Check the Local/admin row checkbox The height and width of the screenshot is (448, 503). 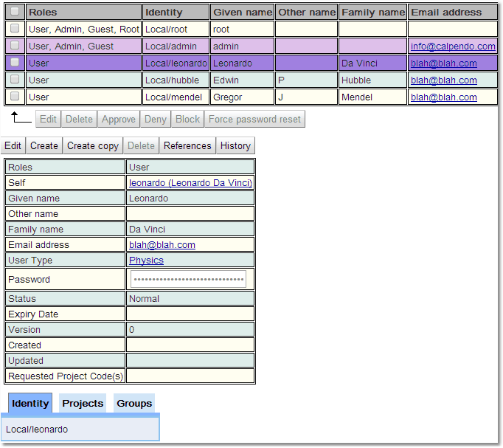[x=15, y=46]
